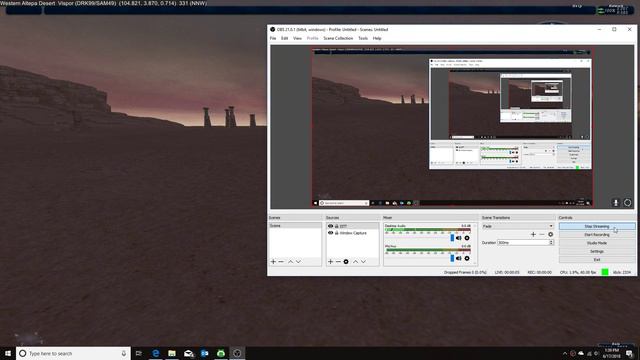Open the Profile menu in OBS
Image resolution: width=640 pixels, height=360 pixels.
[312, 38]
